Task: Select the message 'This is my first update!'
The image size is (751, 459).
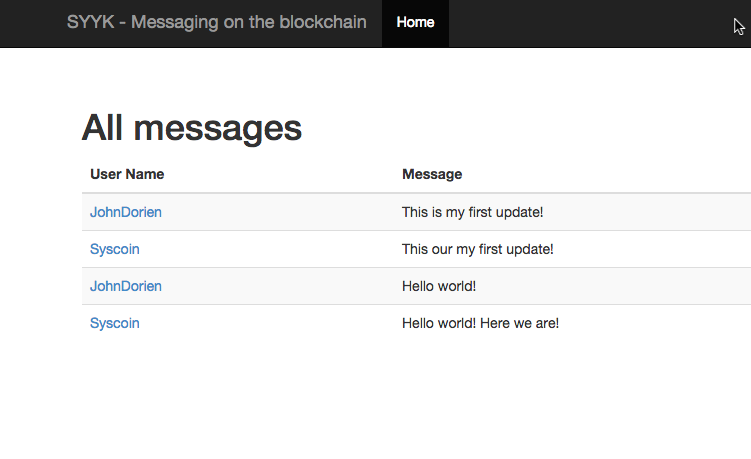Action: (x=472, y=212)
